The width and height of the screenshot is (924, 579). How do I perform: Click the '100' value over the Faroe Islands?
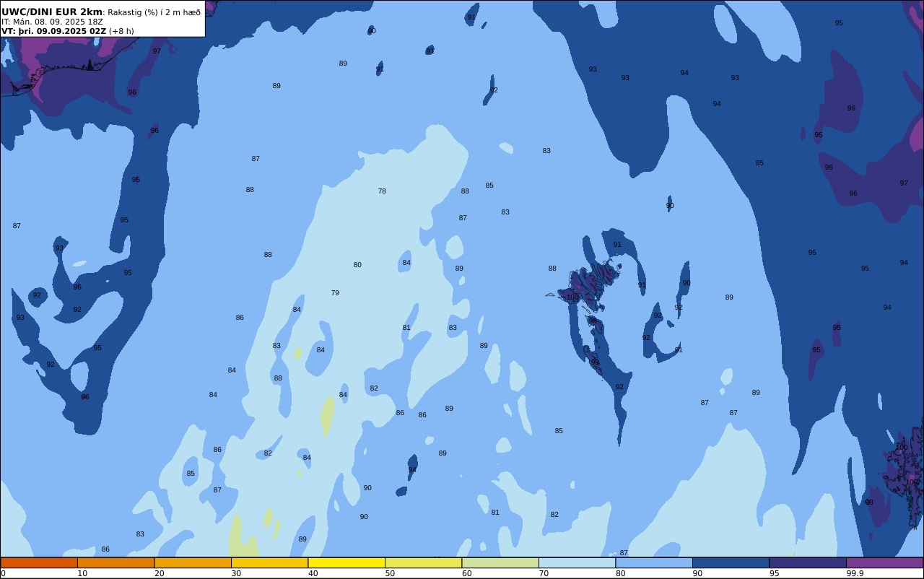(x=572, y=297)
